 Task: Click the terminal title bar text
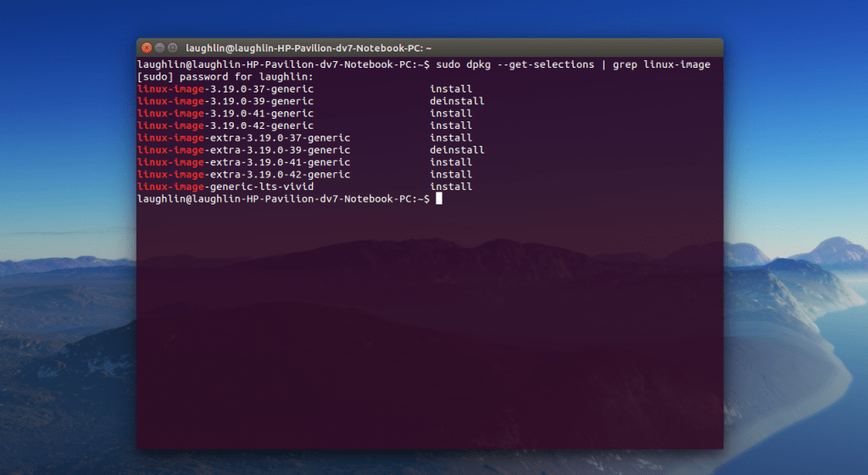[309, 48]
